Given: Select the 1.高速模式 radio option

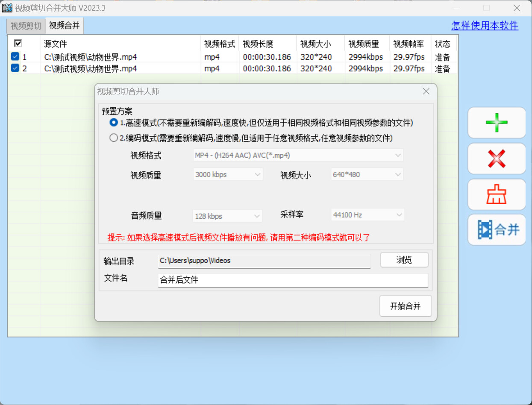Looking at the screenshot, I should pos(114,123).
